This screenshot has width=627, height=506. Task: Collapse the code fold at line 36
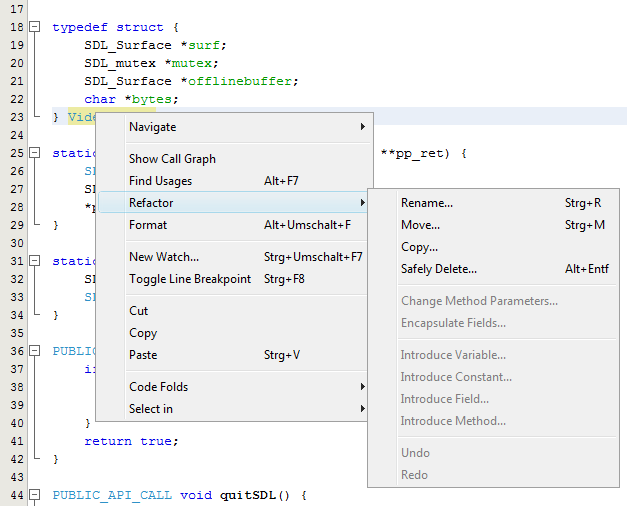coord(34,351)
